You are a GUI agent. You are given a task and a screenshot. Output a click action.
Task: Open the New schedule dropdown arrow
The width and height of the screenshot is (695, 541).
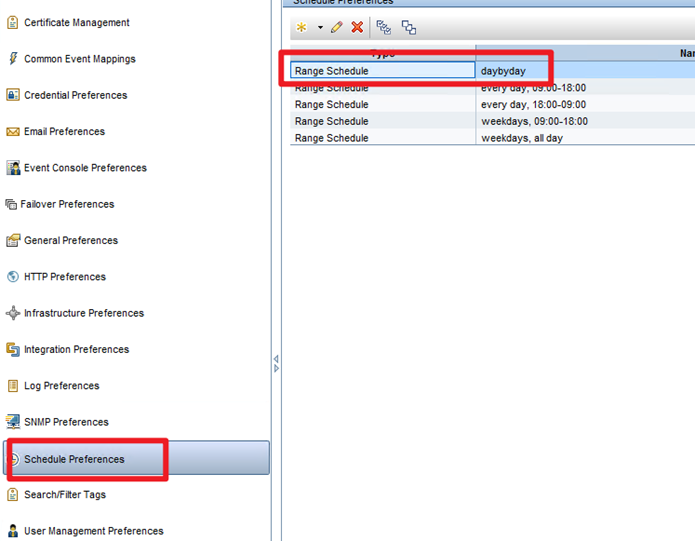point(320,28)
